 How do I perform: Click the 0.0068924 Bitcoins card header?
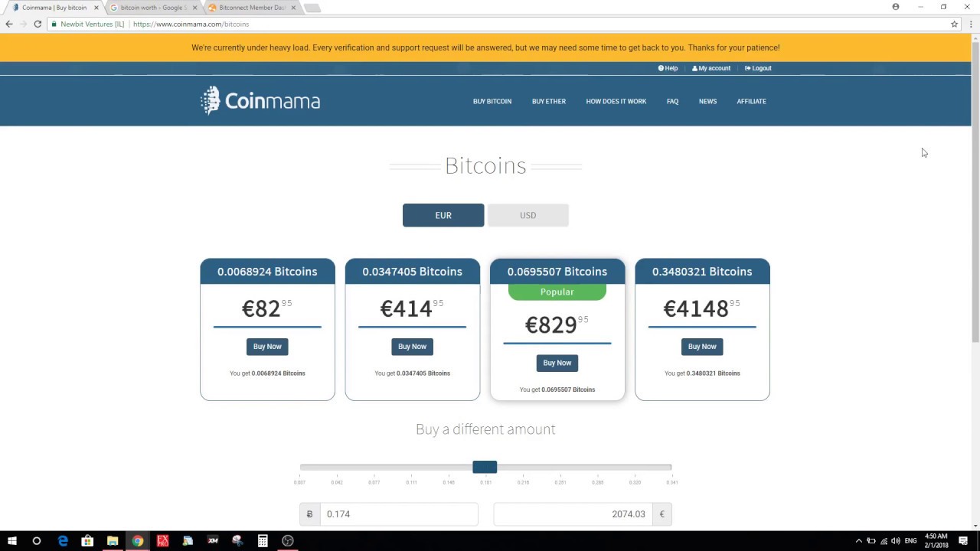pyautogui.click(x=267, y=272)
